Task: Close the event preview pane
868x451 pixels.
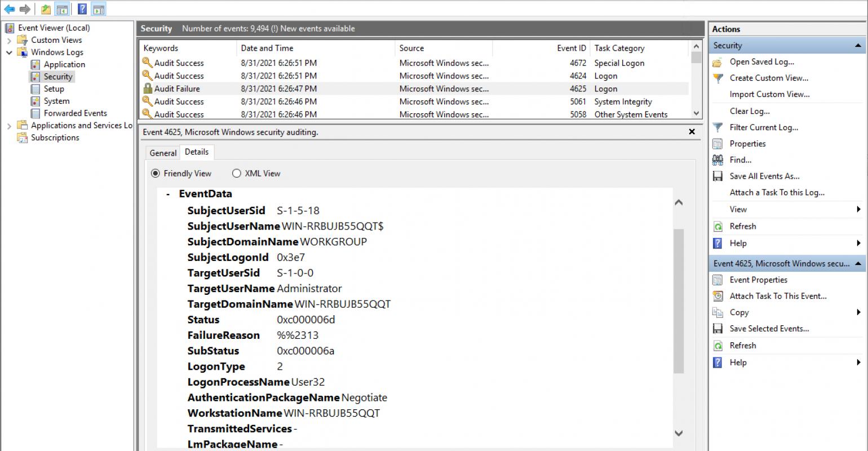Action: [x=692, y=132]
